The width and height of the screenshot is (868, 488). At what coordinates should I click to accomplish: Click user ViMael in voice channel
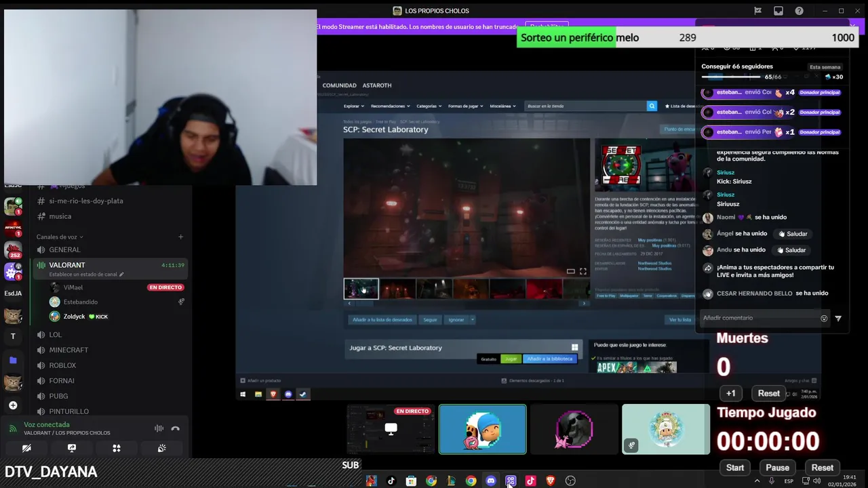coord(73,287)
